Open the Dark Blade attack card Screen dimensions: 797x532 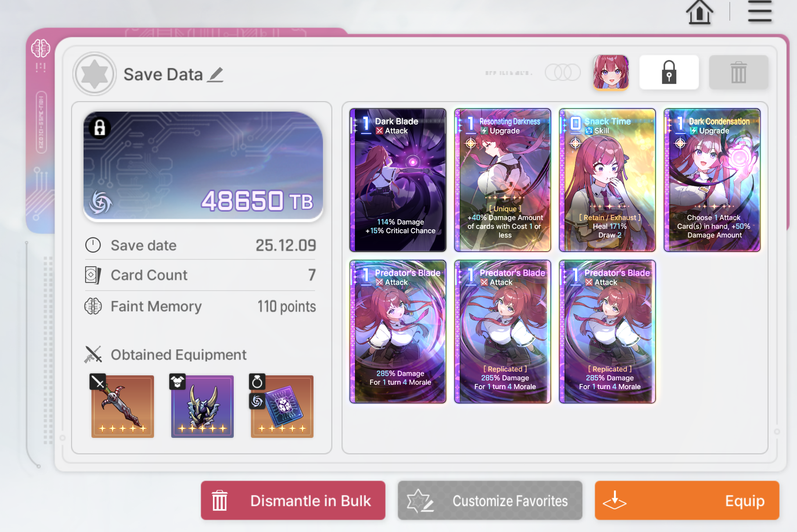[x=398, y=180]
